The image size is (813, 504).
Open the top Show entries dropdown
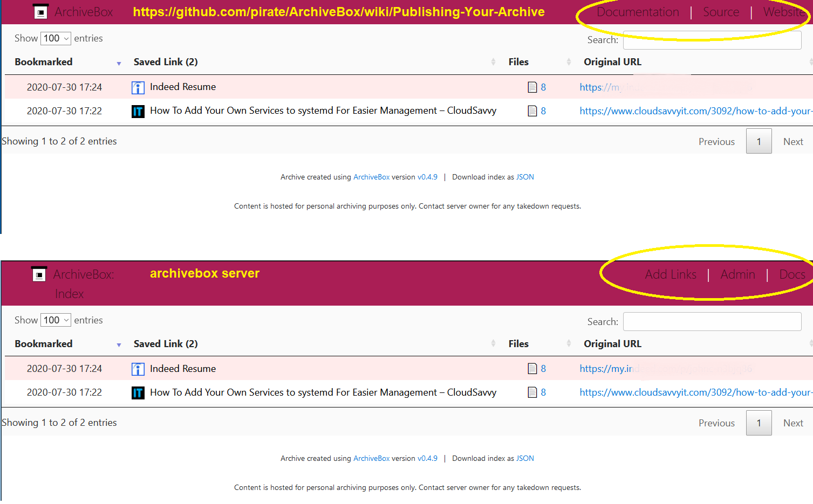tap(56, 38)
